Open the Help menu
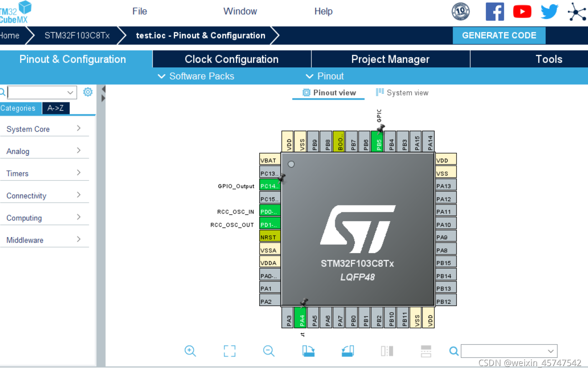 pyautogui.click(x=323, y=11)
